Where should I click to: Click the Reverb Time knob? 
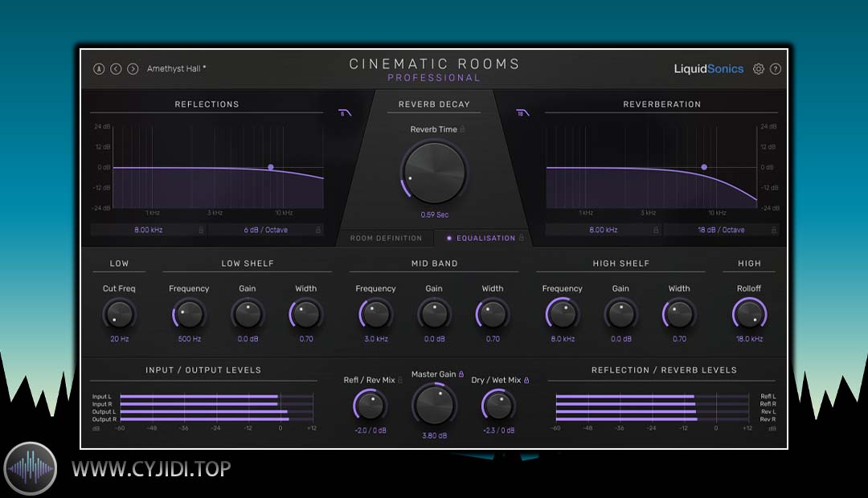click(434, 173)
